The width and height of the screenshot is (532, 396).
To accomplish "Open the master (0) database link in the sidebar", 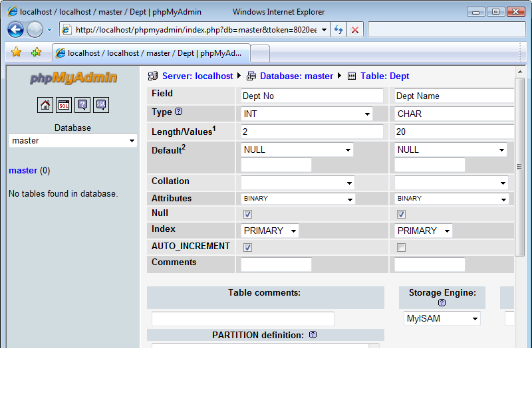I will point(23,170).
